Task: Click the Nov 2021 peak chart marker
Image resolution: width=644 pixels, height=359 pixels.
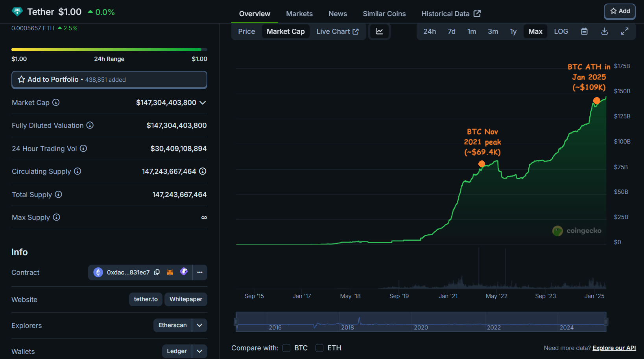Action: pyautogui.click(x=482, y=164)
